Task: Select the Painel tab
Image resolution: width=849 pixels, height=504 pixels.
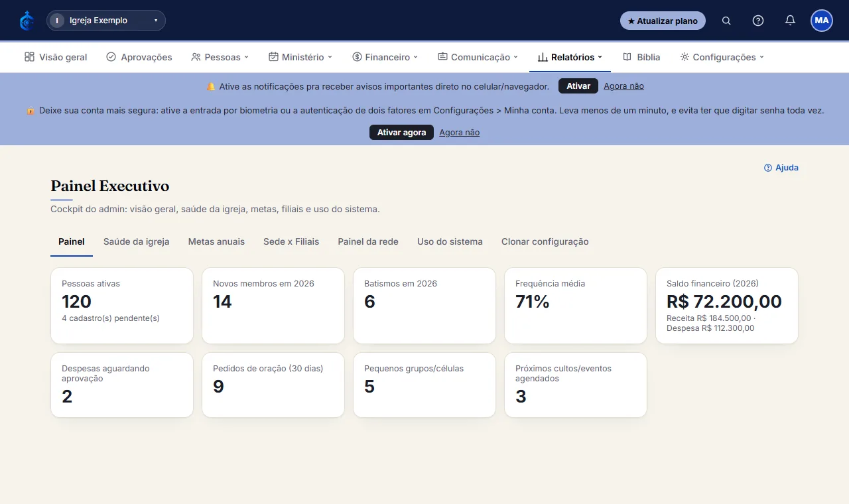Action: pos(72,241)
